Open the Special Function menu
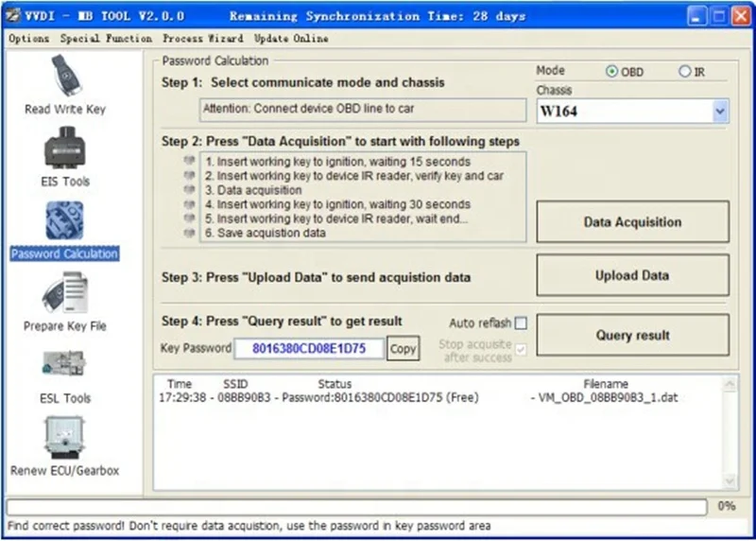Image resolution: width=756 pixels, height=541 pixels. coord(106,39)
